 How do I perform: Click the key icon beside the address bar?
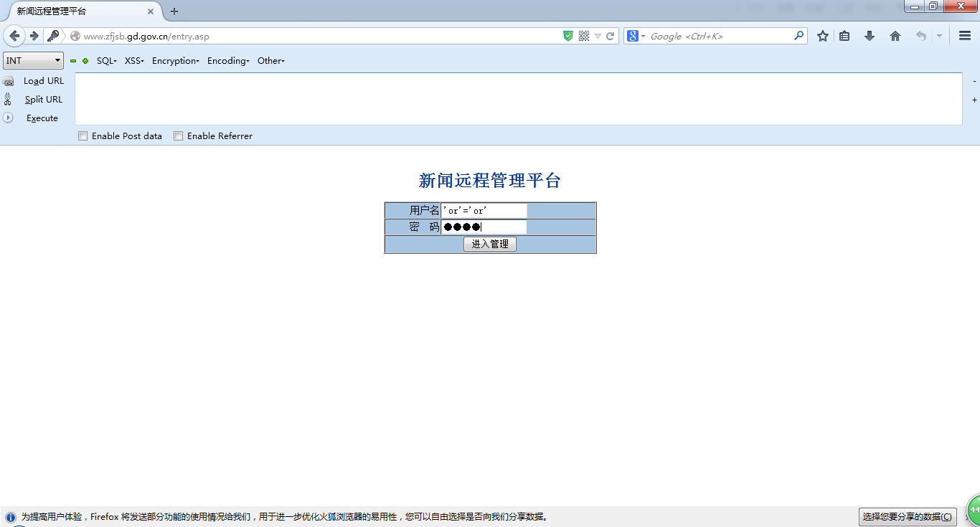point(52,36)
